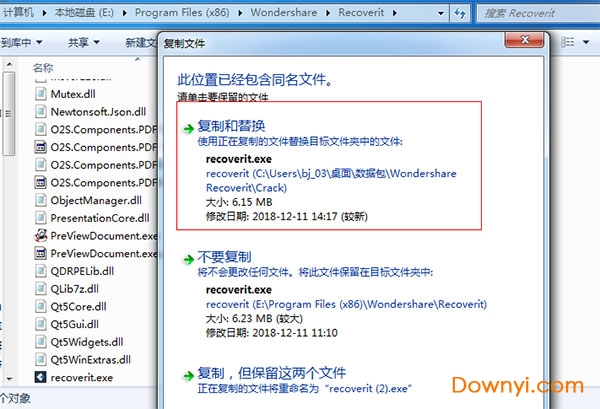
Task: Click the refresh button beside address bar
Action: [x=460, y=13]
